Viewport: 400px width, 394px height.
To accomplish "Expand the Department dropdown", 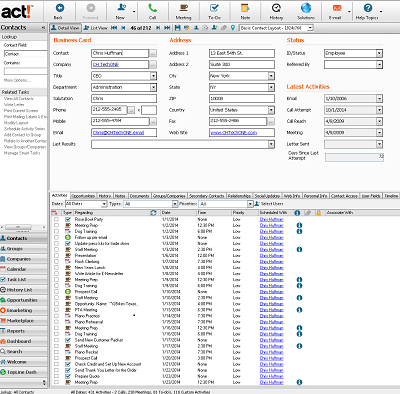I will click(x=153, y=87).
